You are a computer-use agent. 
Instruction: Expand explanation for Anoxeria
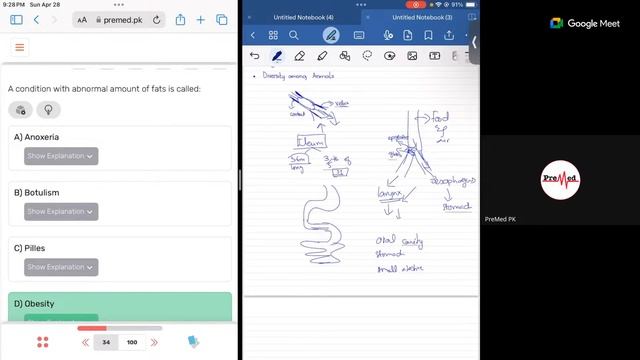61,156
